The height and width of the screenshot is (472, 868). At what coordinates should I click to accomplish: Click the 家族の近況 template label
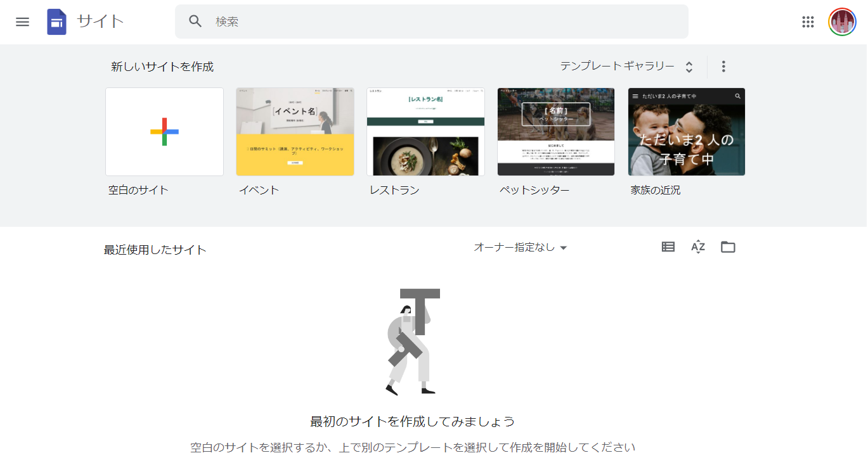(x=656, y=190)
